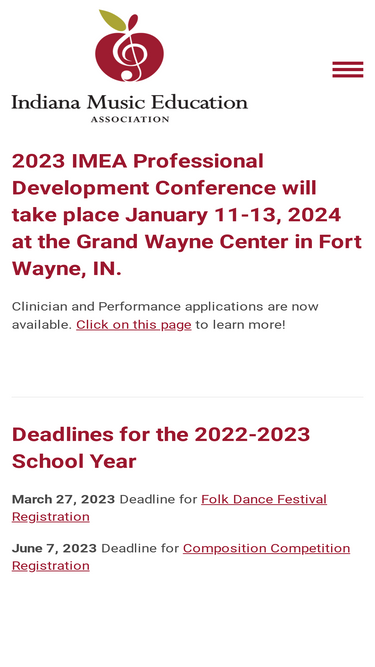Click the small ASSOCIATION text under the wordmark
Screen dimensions: 375x667
coord(130,119)
